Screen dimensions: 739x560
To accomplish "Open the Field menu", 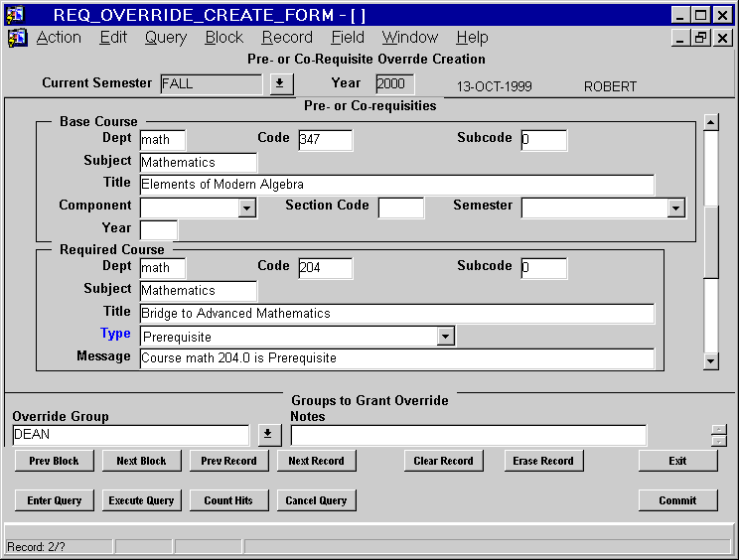I will point(348,37).
